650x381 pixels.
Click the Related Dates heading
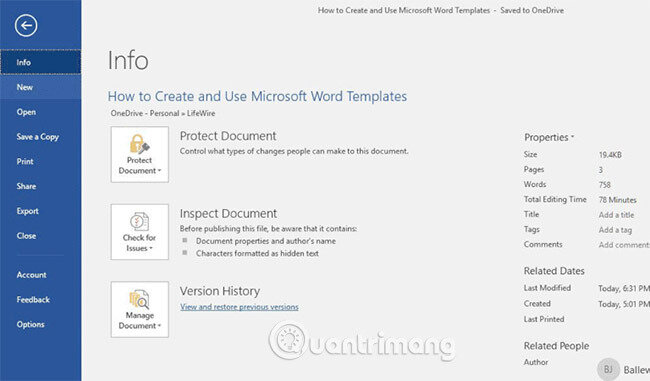[x=554, y=271]
